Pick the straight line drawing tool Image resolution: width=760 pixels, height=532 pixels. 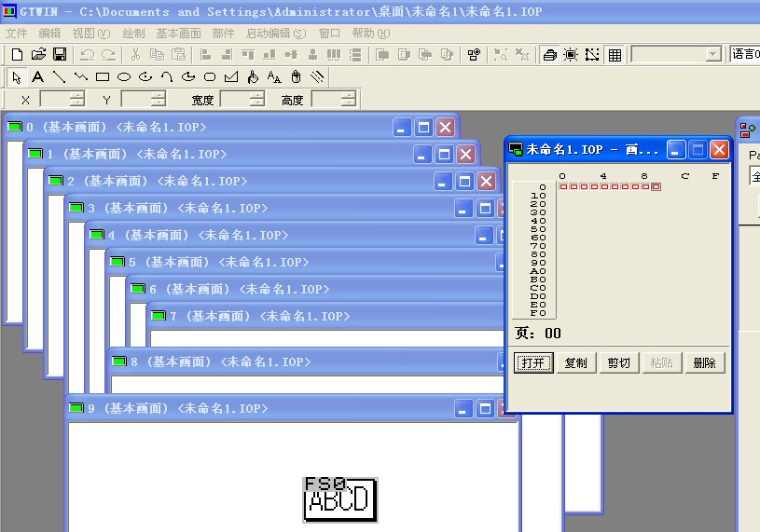point(59,77)
